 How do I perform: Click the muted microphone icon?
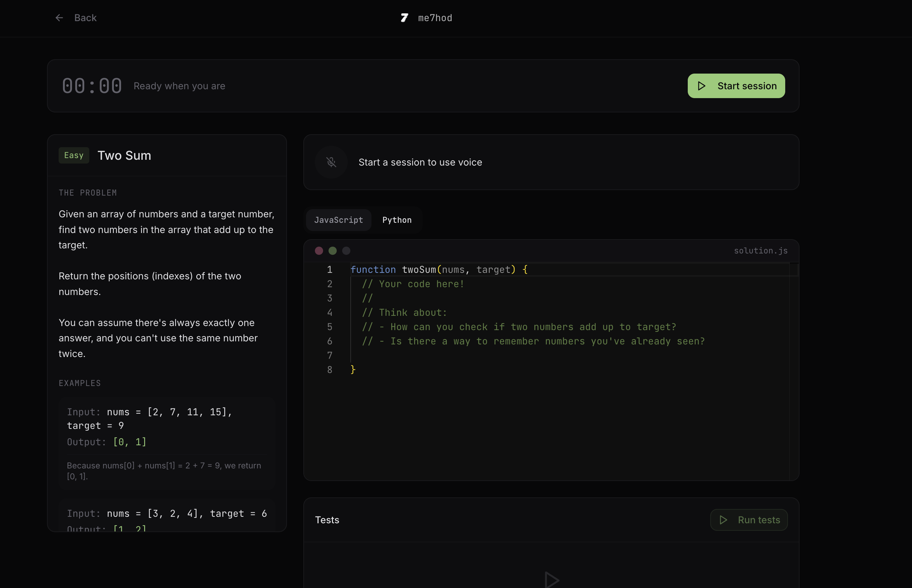point(331,162)
